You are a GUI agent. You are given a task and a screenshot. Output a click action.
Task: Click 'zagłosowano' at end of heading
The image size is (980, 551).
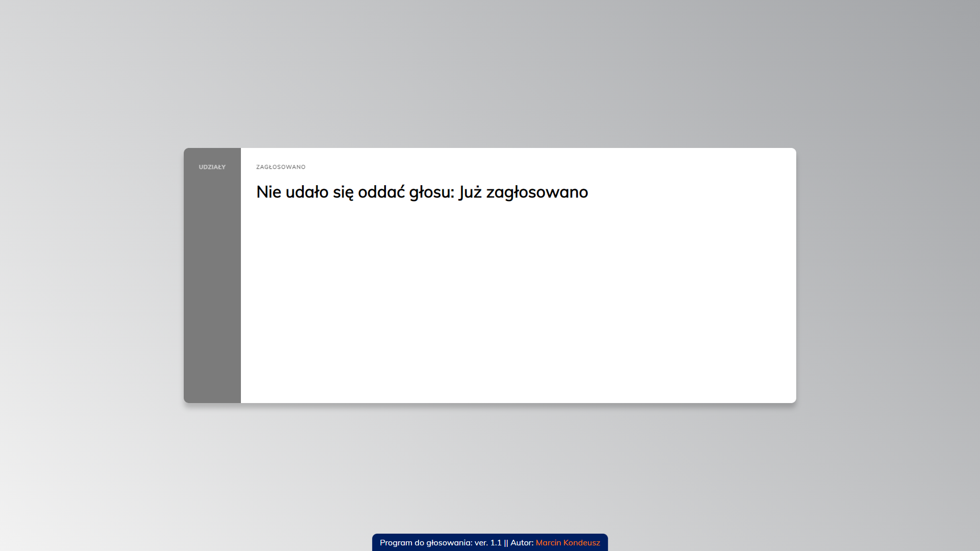point(537,192)
